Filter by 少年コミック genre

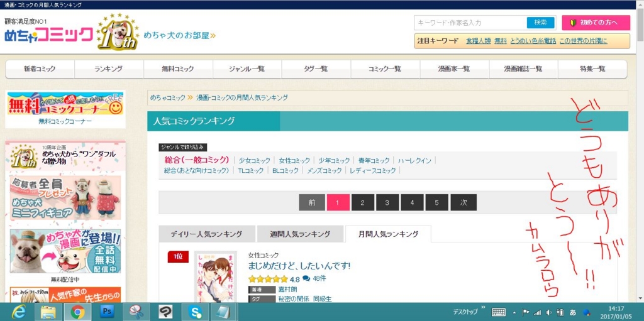[x=335, y=161]
